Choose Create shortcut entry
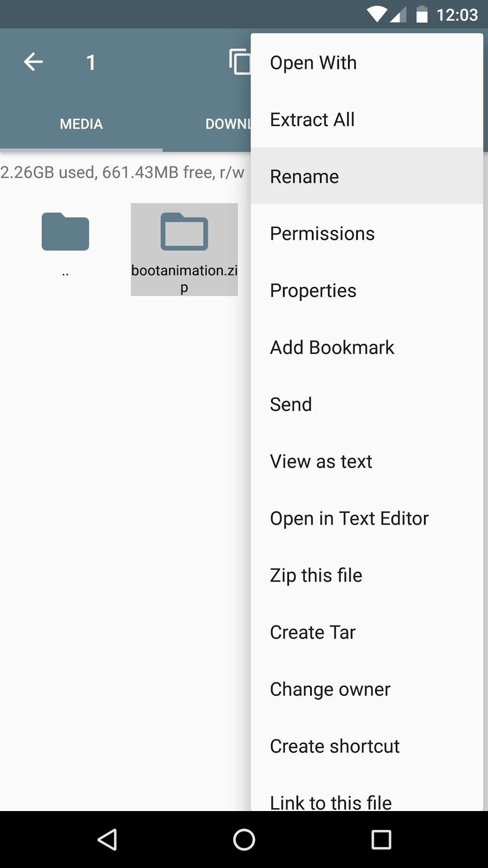488x868 pixels. pyautogui.click(x=367, y=746)
